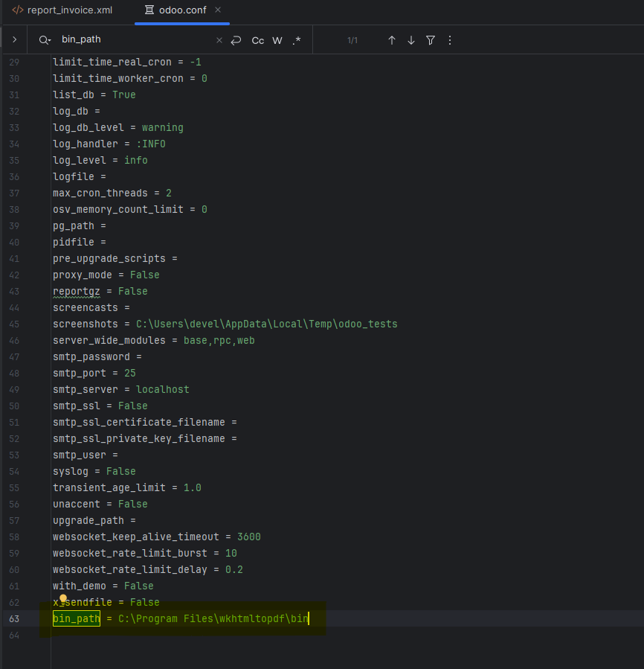Click the new line icon in search field
This screenshot has width=644, height=669.
pyautogui.click(x=236, y=40)
